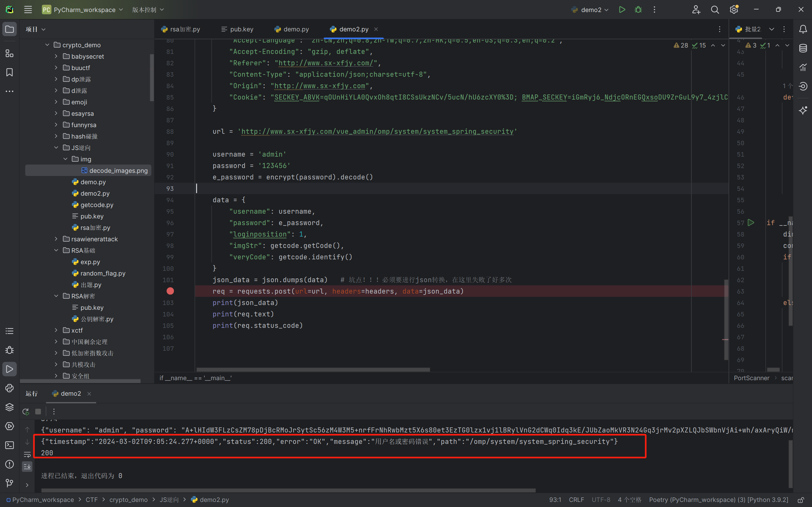Click run console horizontal scrollbar
The height and width of the screenshot is (507, 812).
pos(288,491)
